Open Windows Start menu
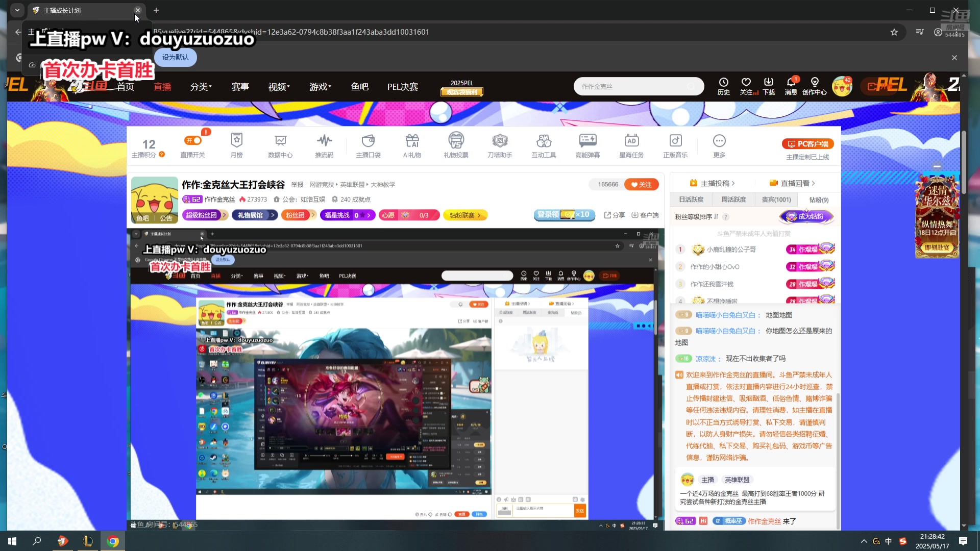Screen dimensions: 980x551 [12, 541]
